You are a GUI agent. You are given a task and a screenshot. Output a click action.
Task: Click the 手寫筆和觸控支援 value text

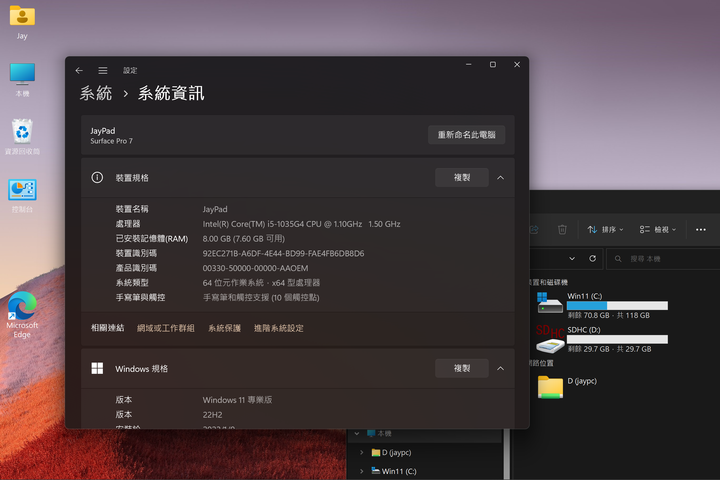click(261, 297)
